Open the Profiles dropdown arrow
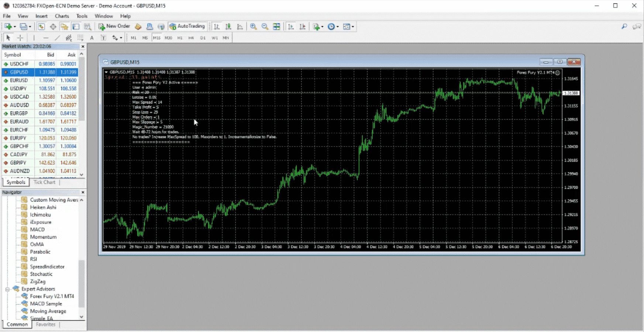 click(x=30, y=27)
